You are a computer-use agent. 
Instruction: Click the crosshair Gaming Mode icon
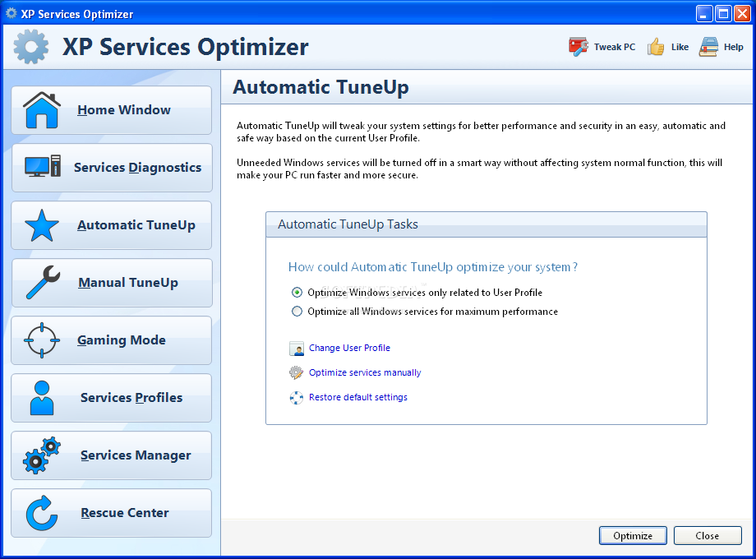point(42,340)
